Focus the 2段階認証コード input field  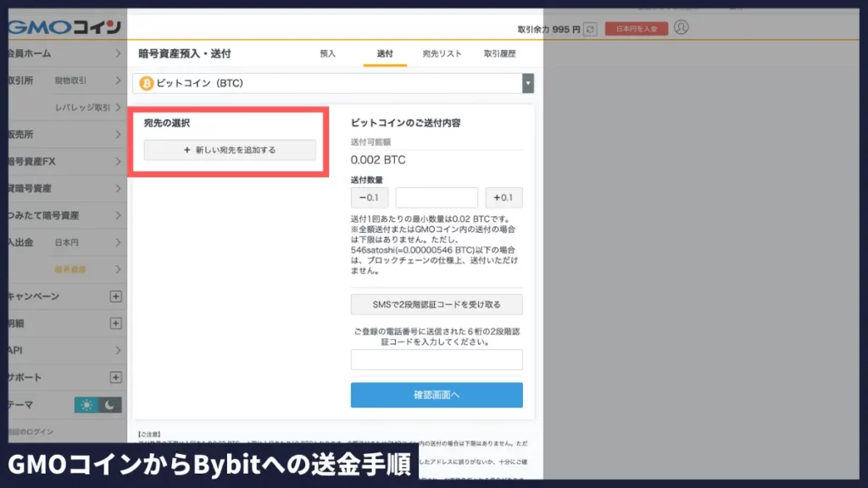pyautogui.click(x=437, y=359)
